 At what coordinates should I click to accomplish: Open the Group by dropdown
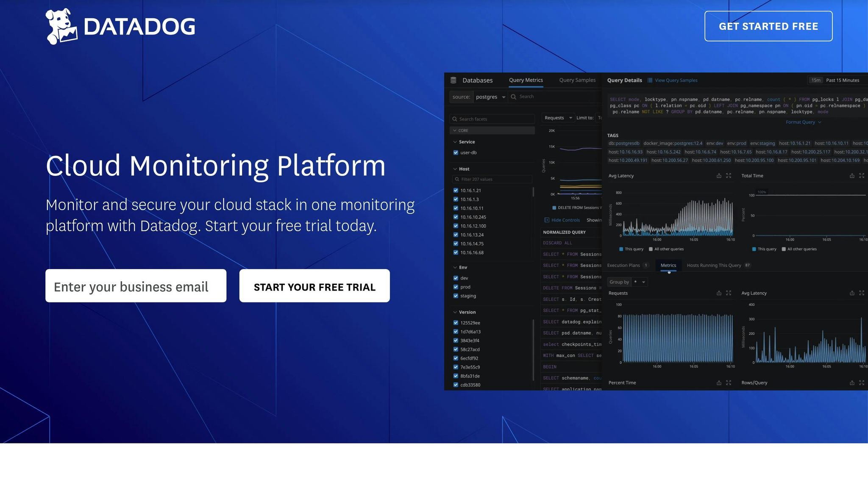pos(639,282)
